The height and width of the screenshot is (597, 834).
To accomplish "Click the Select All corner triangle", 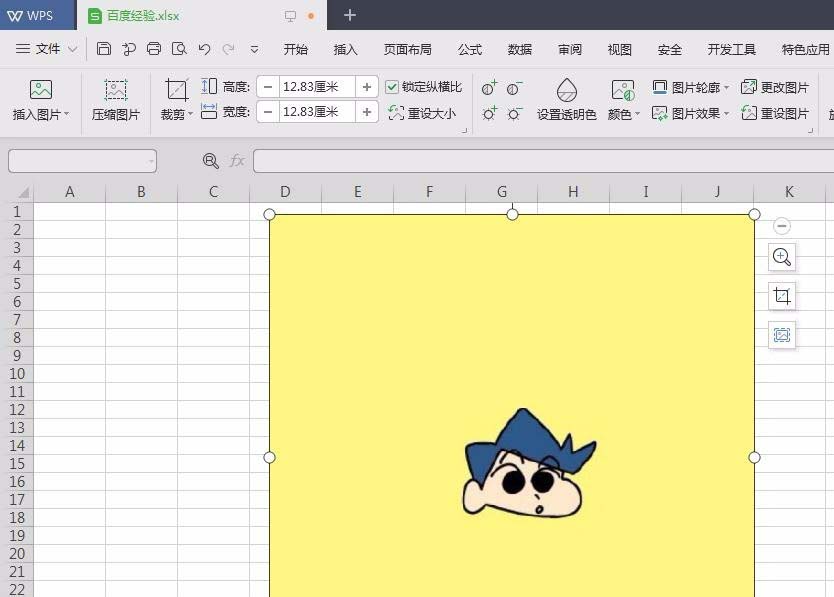I will tap(23, 192).
